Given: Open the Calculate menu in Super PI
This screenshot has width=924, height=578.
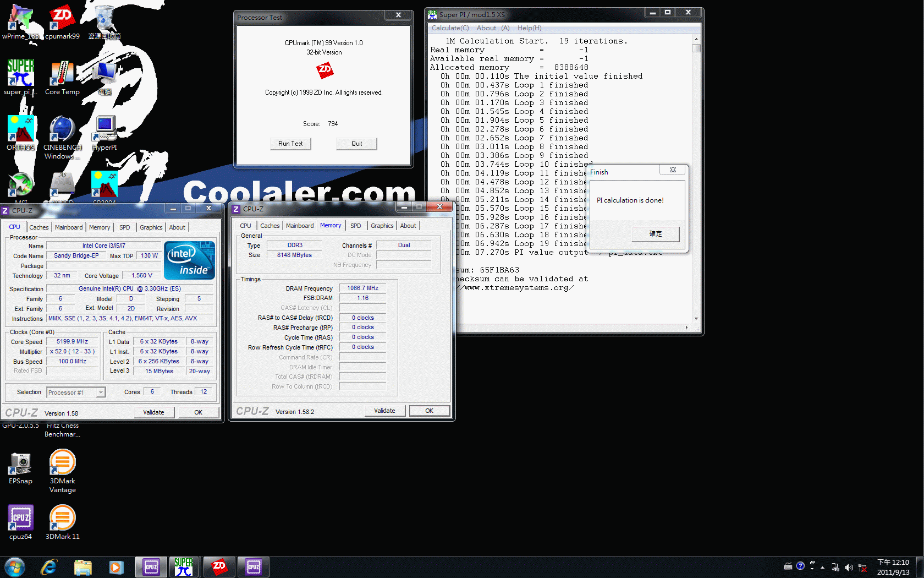Looking at the screenshot, I should (450, 28).
